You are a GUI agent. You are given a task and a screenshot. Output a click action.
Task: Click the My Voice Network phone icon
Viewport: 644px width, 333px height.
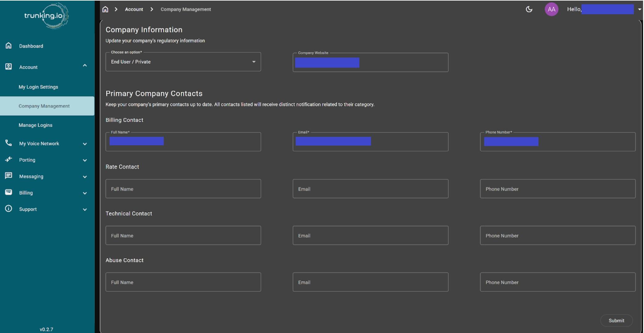coord(9,143)
